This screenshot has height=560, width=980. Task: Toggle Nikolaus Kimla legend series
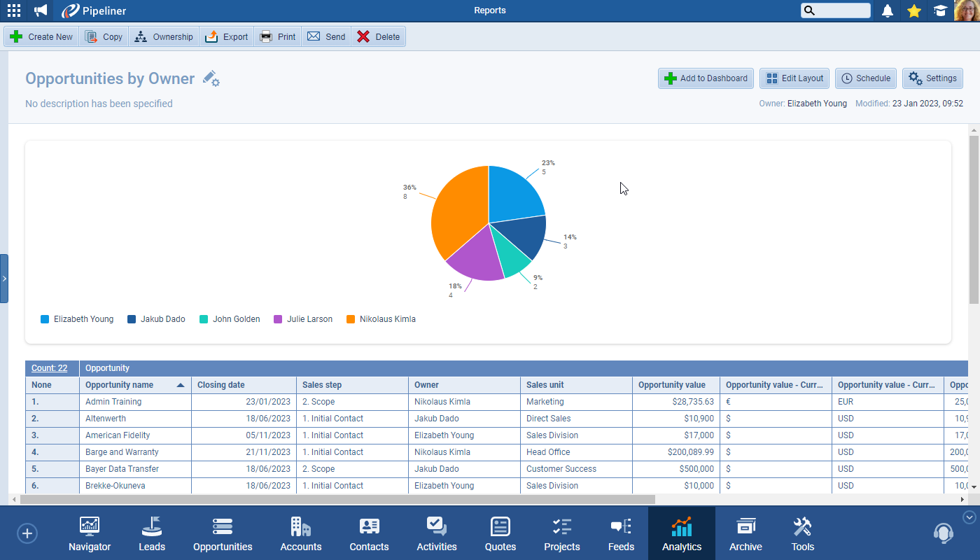[x=381, y=319]
